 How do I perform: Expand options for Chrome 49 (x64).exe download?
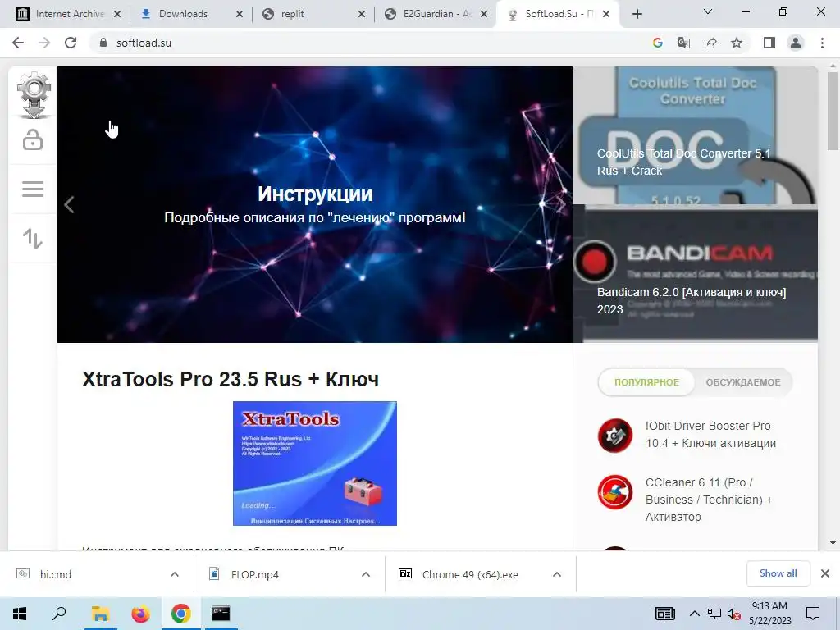[x=557, y=574]
